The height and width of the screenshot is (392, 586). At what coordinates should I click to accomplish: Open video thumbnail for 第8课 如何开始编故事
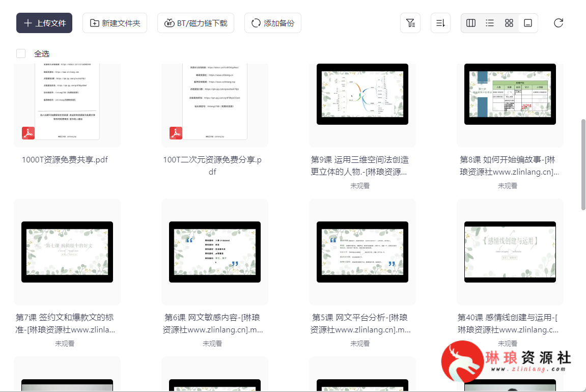click(x=510, y=94)
